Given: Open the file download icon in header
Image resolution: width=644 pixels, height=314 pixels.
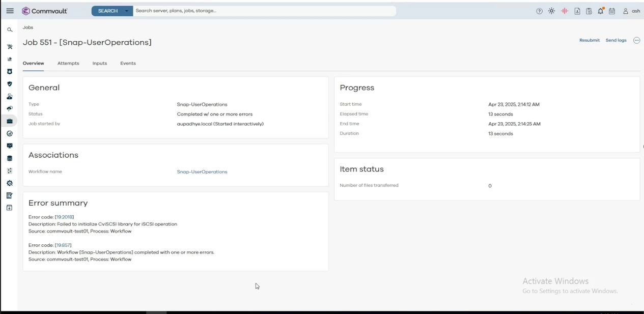Looking at the screenshot, I should click(577, 11).
